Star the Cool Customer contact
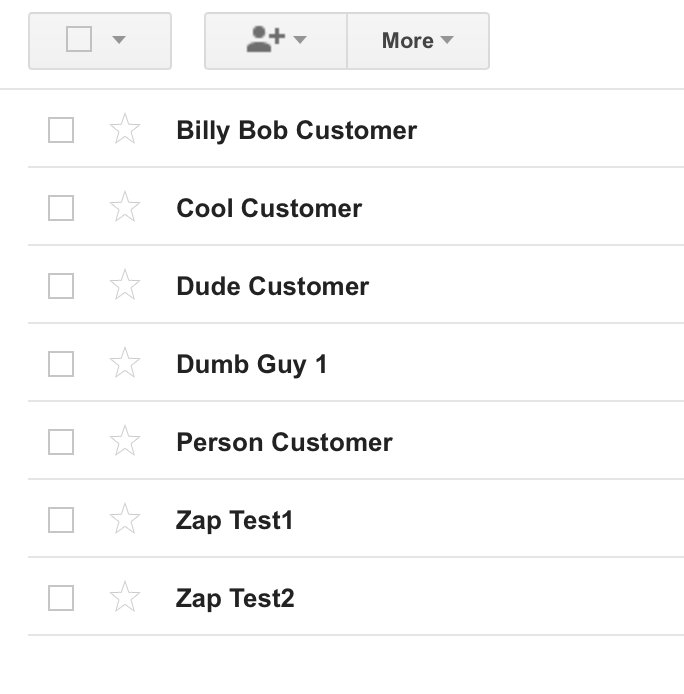 click(125, 207)
